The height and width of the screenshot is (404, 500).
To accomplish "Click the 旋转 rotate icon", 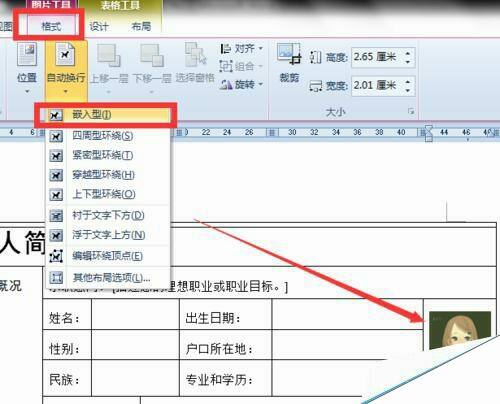I will [226, 85].
